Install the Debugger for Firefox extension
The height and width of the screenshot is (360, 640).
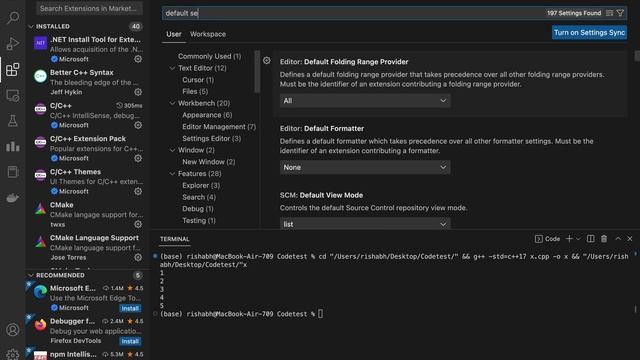pyautogui.click(x=130, y=341)
